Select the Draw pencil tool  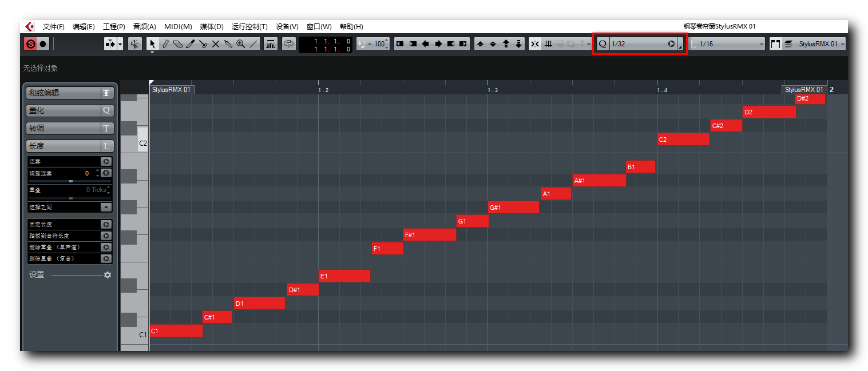[x=165, y=43]
